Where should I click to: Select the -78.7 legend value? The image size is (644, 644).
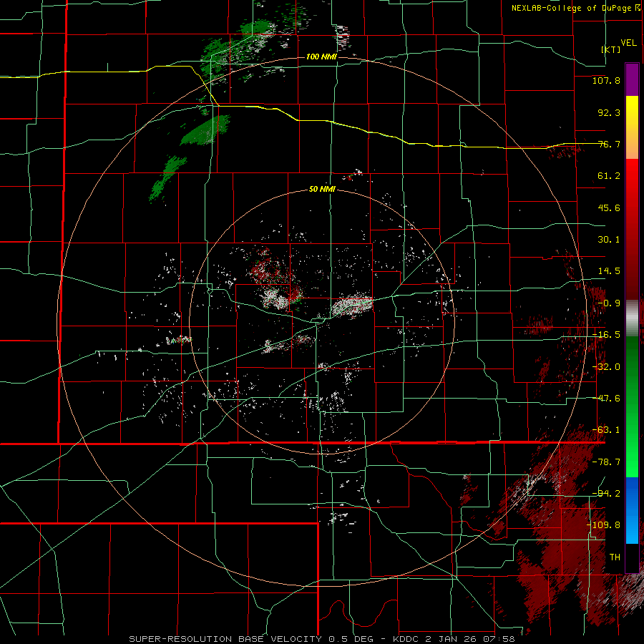tap(606, 462)
